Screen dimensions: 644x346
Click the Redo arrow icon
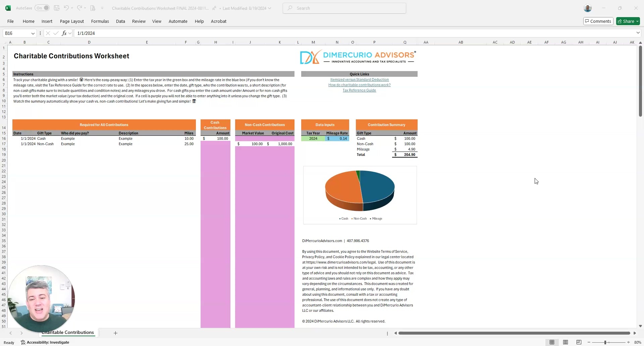79,8
